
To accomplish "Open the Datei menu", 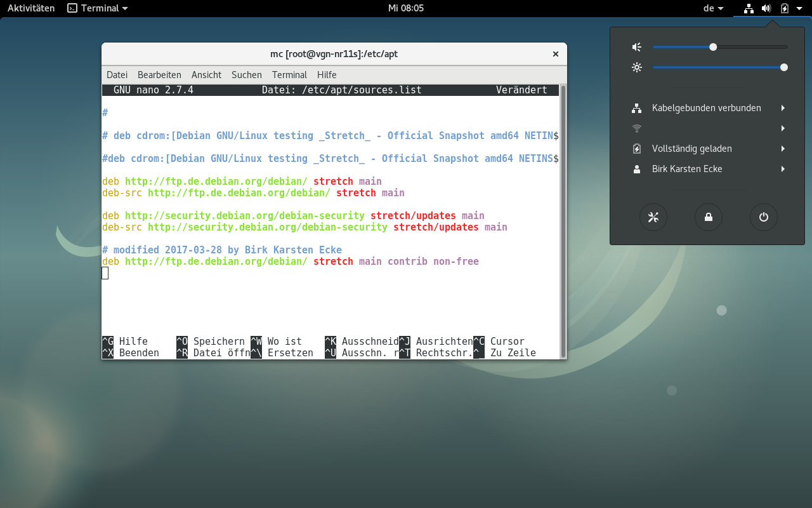I will [x=117, y=74].
